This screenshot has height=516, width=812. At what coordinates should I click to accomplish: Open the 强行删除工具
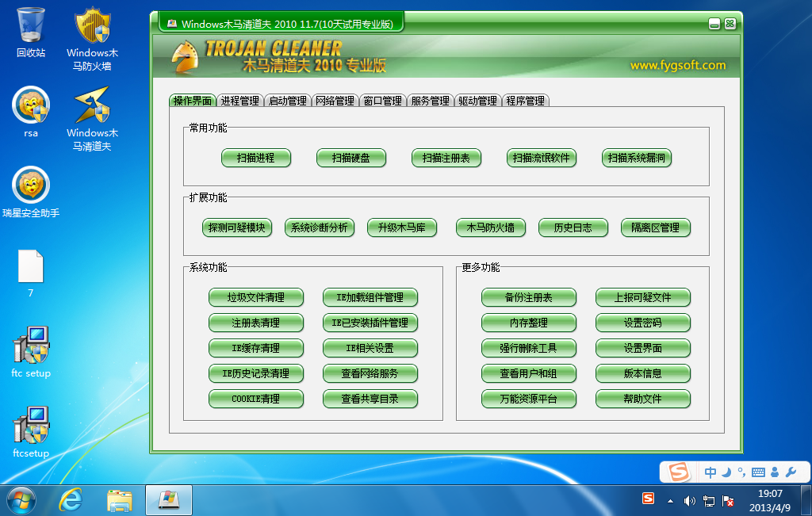529,348
